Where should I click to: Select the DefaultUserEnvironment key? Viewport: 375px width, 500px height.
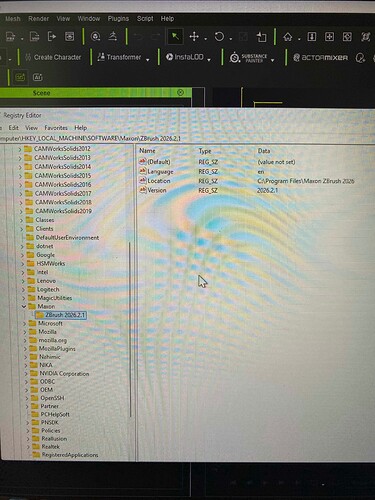[67, 238]
